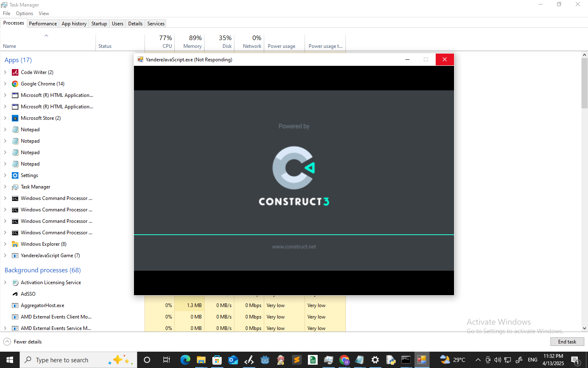Viewport: 588px width, 368px height.
Task: Click the scrollbar down arrow in process list
Action: 584,328
